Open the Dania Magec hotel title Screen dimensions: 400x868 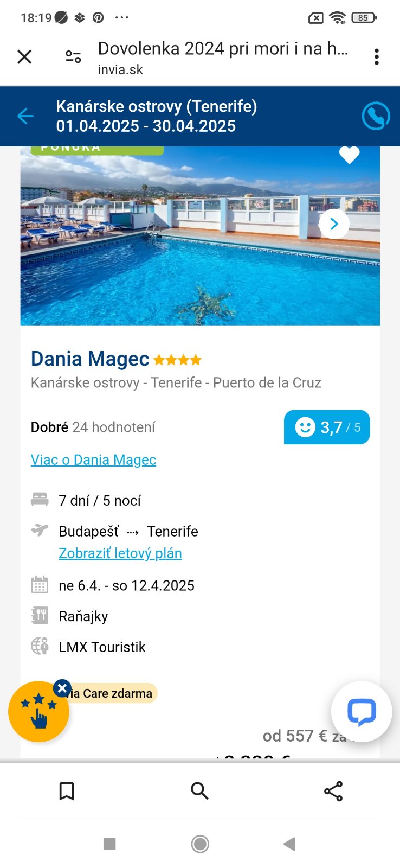click(90, 359)
